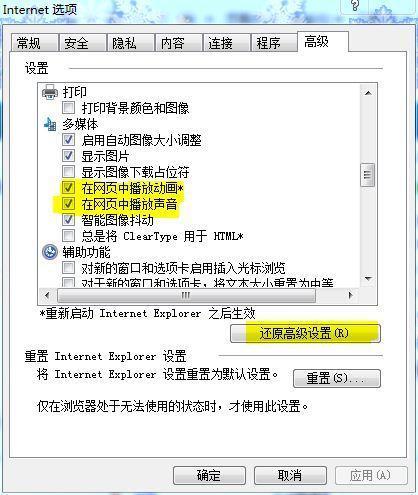
Task: Click 还原高级设置(R) button
Action: tap(305, 333)
